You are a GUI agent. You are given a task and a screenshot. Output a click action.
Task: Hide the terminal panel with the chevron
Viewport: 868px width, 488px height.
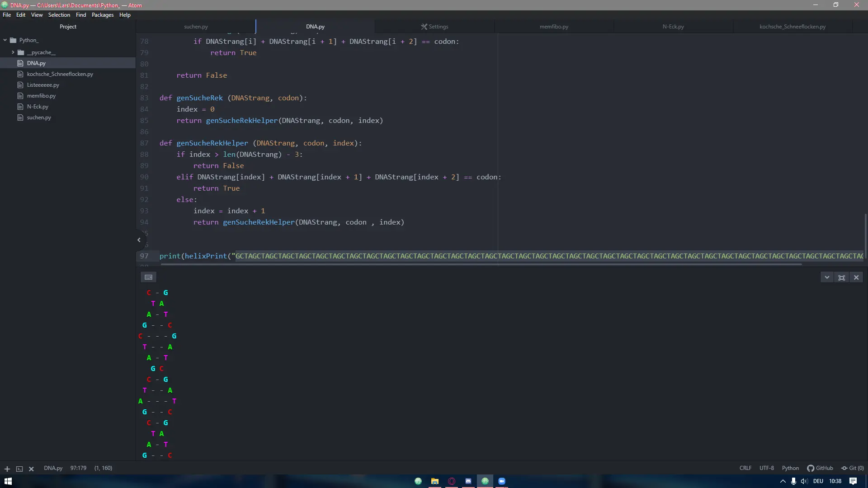pos(827,277)
